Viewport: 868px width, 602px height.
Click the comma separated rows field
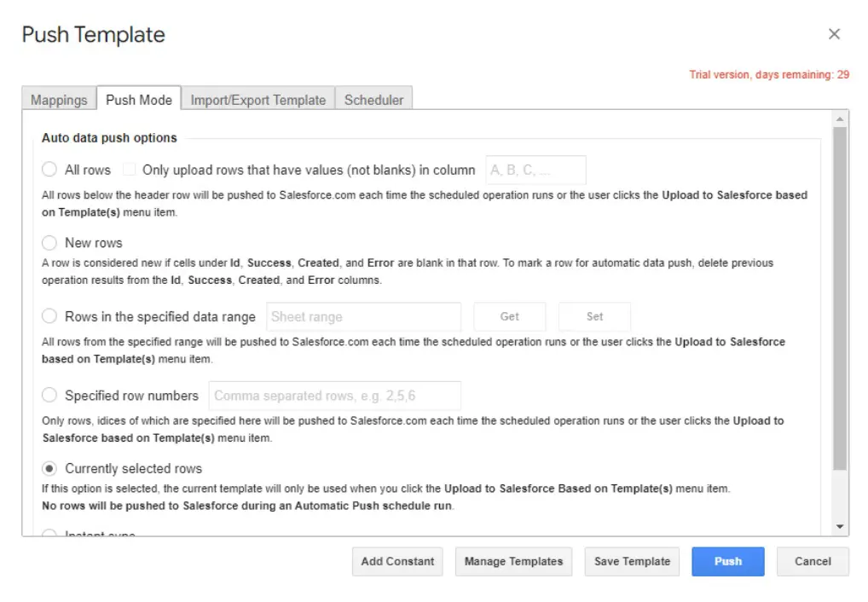pyautogui.click(x=334, y=396)
